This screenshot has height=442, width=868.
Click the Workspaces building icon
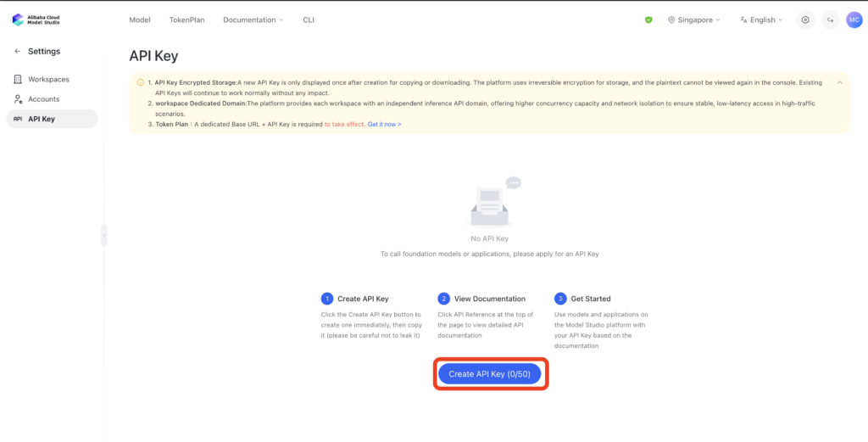click(18, 79)
